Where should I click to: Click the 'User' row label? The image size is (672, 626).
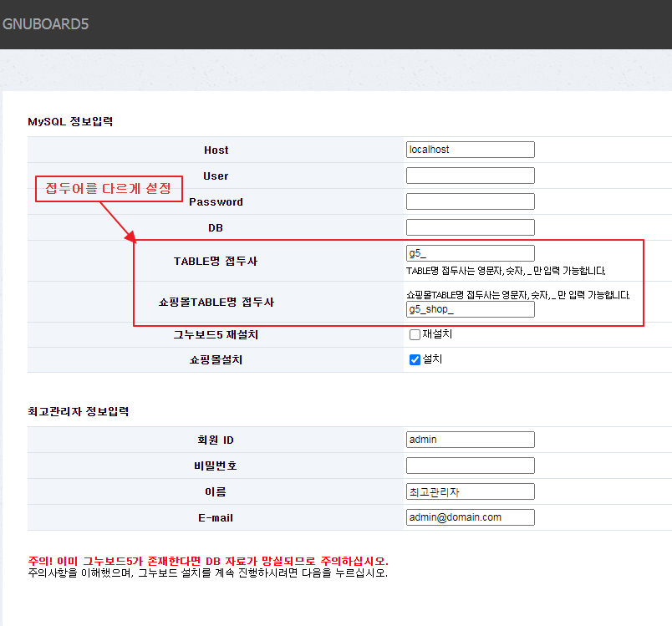(216, 176)
